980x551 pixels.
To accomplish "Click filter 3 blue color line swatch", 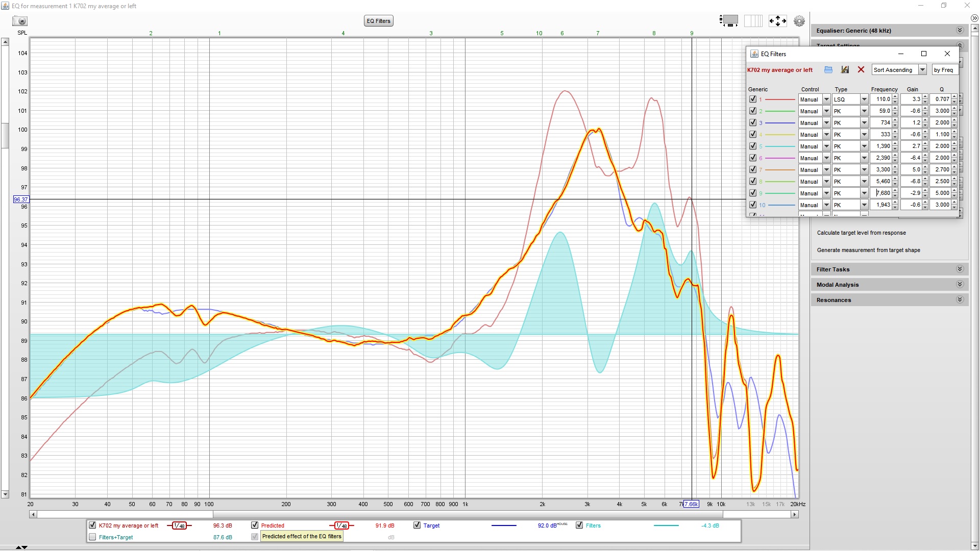I will pyautogui.click(x=780, y=123).
